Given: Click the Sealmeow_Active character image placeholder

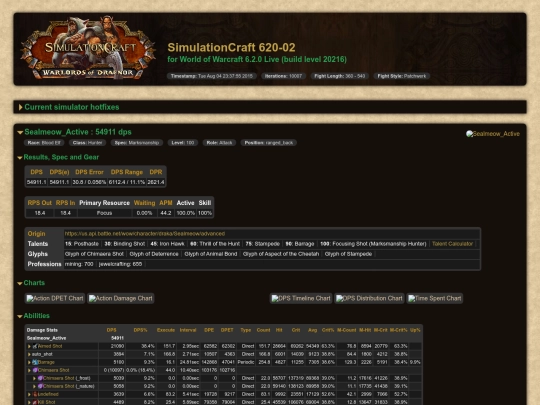Looking at the screenshot, I should point(493,134).
